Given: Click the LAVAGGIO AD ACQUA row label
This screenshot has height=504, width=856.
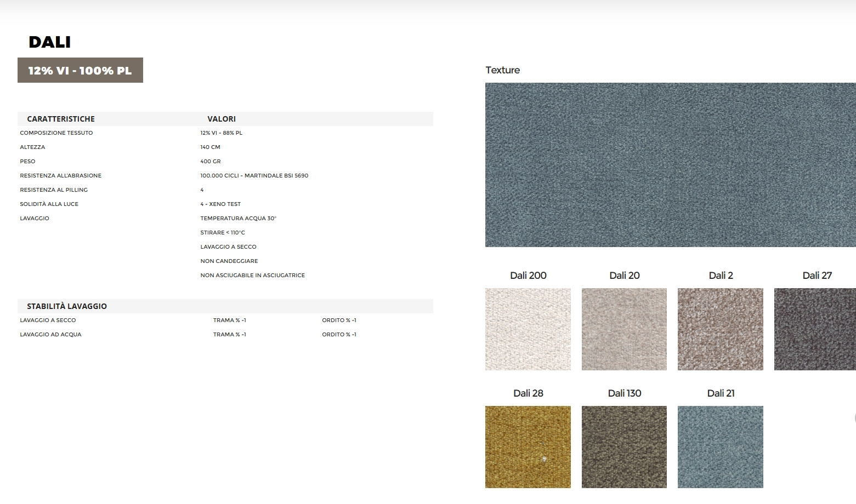Looking at the screenshot, I should (50, 335).
